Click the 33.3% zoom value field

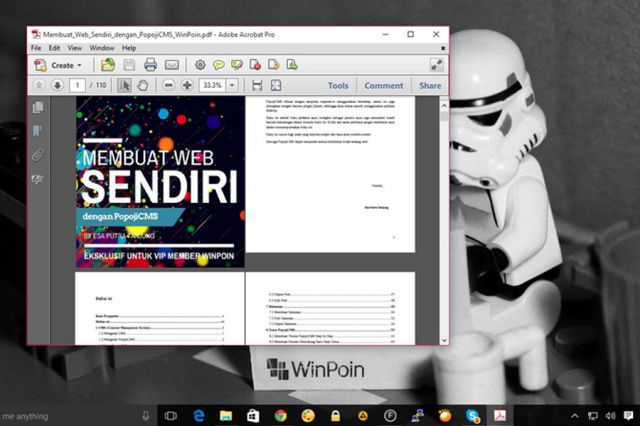[x=213, y=85]
